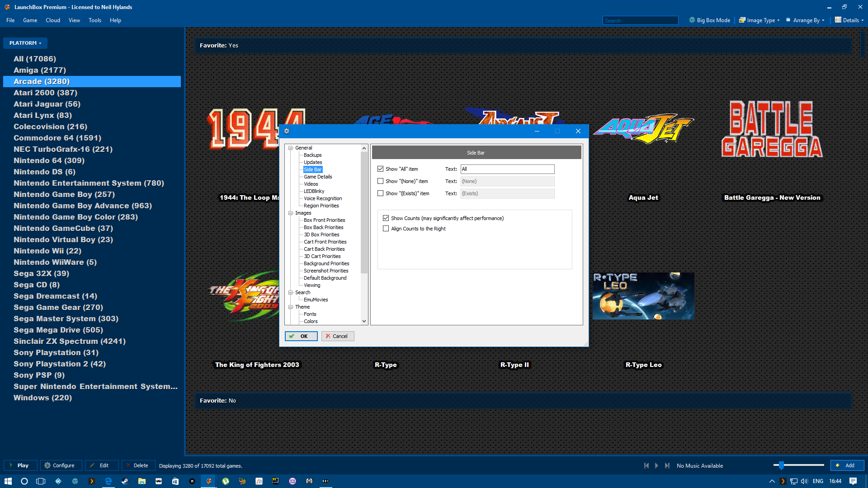Open Microsoft Edge from the taskbar
Screen dimensions: 868x488
coord(108,481)
